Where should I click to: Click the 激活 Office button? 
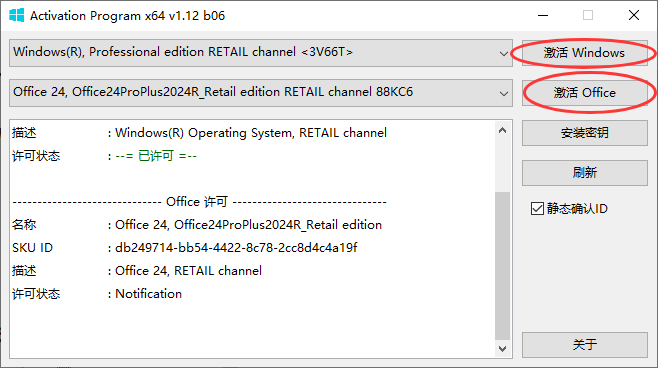coord(585,93)
